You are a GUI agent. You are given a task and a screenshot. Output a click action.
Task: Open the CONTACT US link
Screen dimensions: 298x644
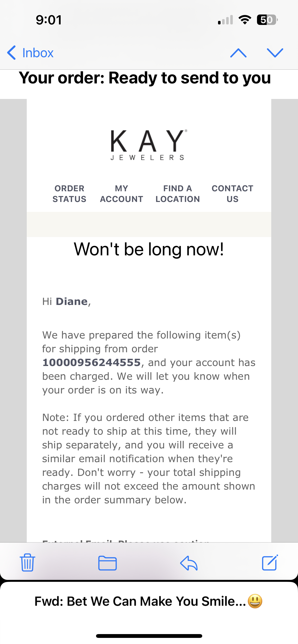point(232,194)
